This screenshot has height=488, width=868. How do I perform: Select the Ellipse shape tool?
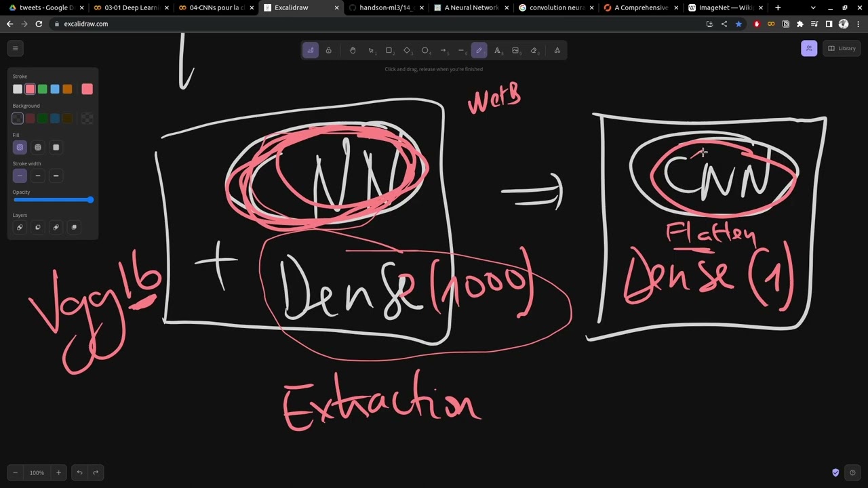[425, 50]
